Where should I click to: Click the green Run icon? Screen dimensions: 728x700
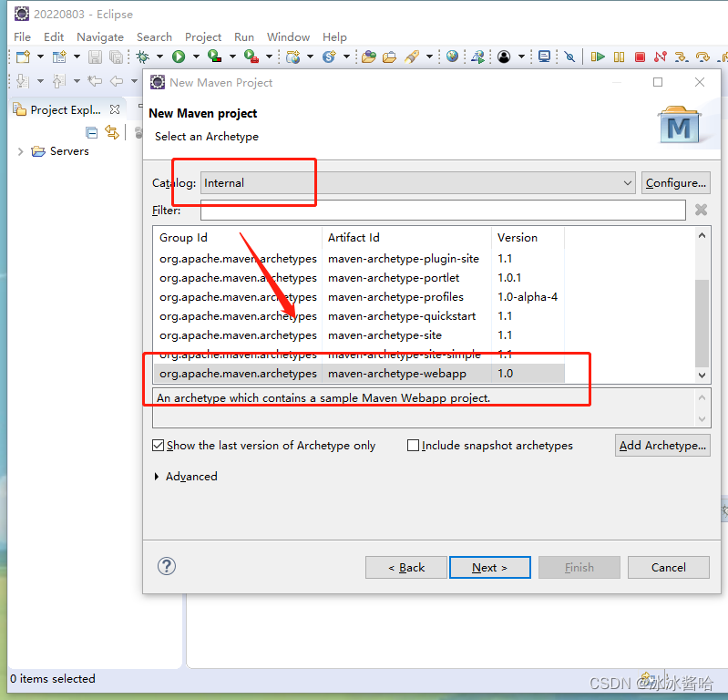179,57
